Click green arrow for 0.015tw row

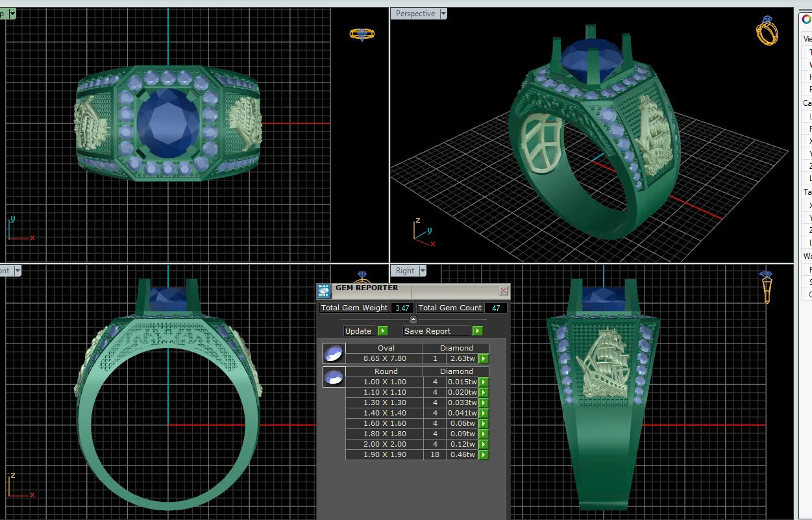[484, 382]
